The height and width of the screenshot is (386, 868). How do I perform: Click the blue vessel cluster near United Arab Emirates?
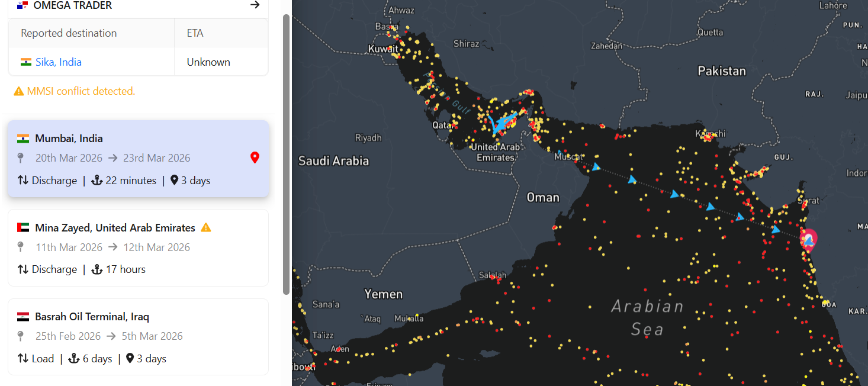tap(501, 123)
